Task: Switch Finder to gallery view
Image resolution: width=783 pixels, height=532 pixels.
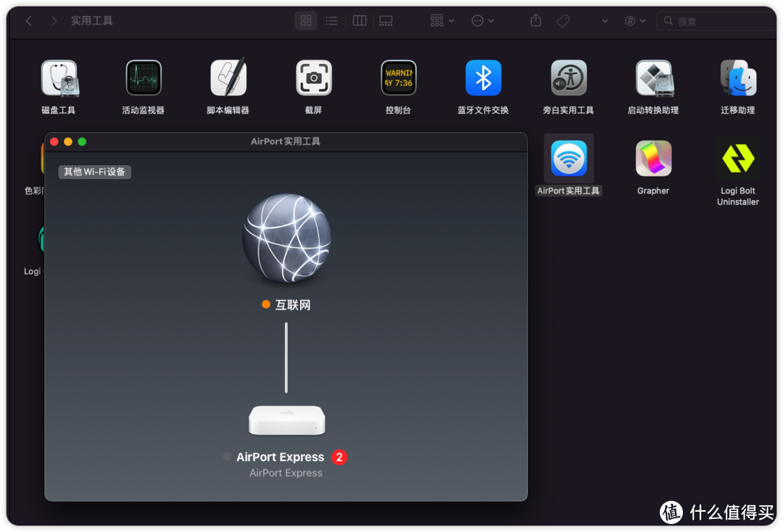Action: 386,20
